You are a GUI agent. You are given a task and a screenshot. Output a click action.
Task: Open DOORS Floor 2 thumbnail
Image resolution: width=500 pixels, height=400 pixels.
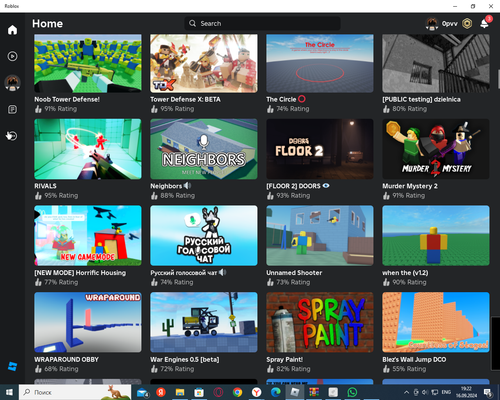320,149
